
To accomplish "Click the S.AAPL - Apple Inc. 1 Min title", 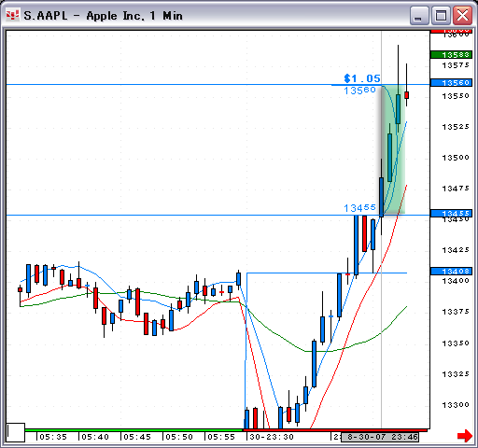I will click(x=103, y=16).
